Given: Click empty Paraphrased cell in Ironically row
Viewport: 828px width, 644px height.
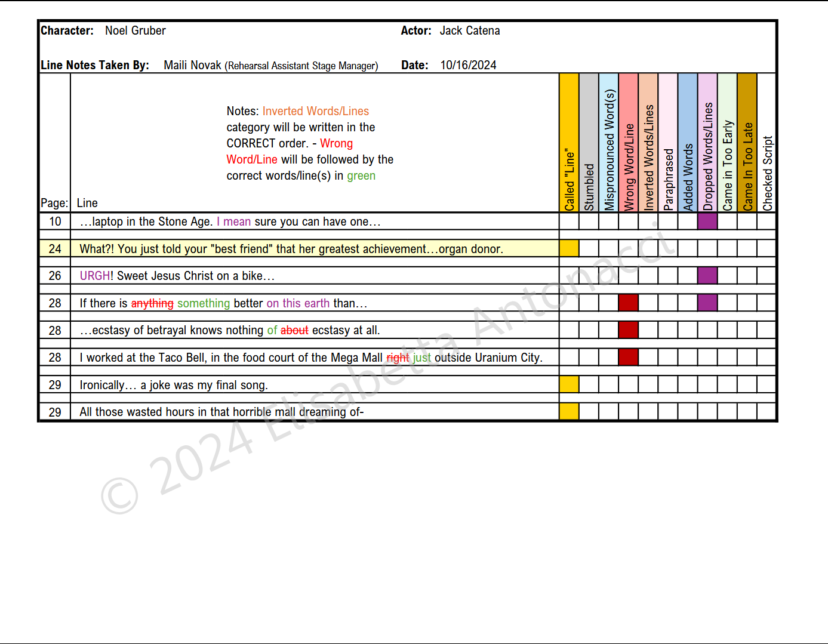Looking at the screenshot, I should tap(668, 384).
